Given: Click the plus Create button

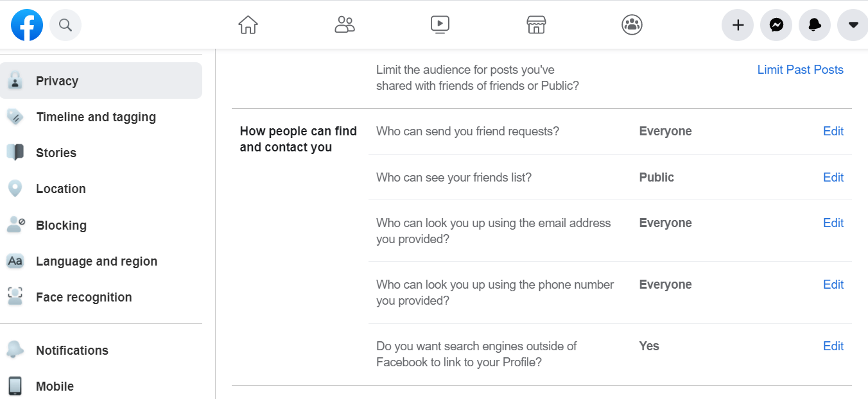Looking at the screenshot, I should pos(738,25).
